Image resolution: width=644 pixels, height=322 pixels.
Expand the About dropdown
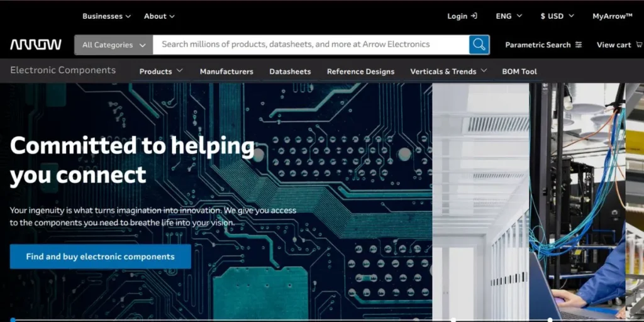pyautogui.click(x=159, y=16)
